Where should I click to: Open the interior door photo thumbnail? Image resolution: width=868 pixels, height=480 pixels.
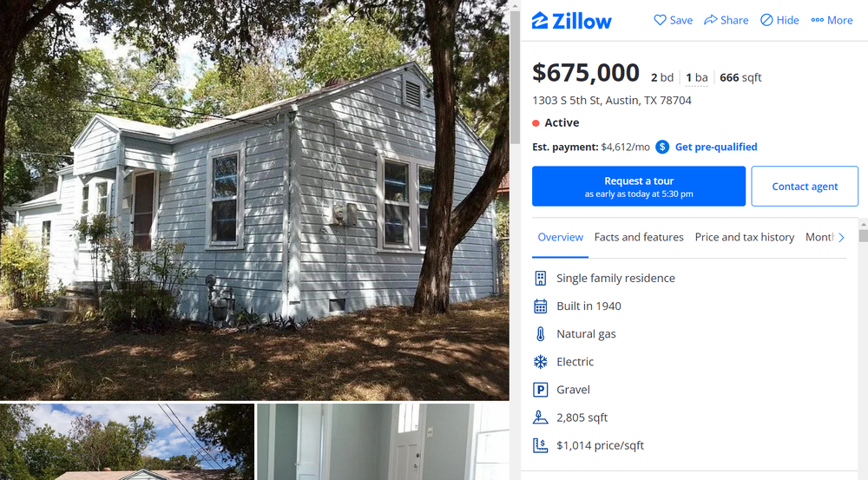coord(383,441)
